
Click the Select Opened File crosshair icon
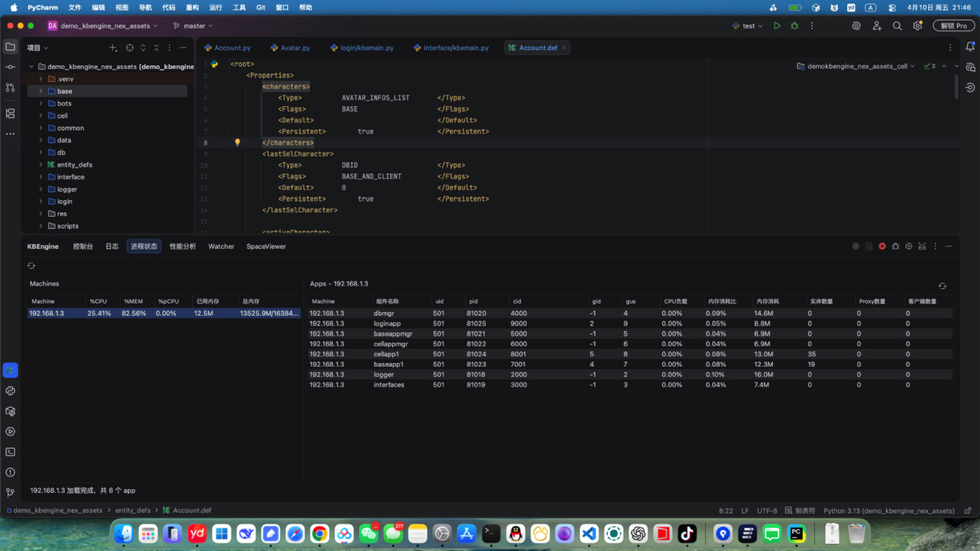pos(129,48)
